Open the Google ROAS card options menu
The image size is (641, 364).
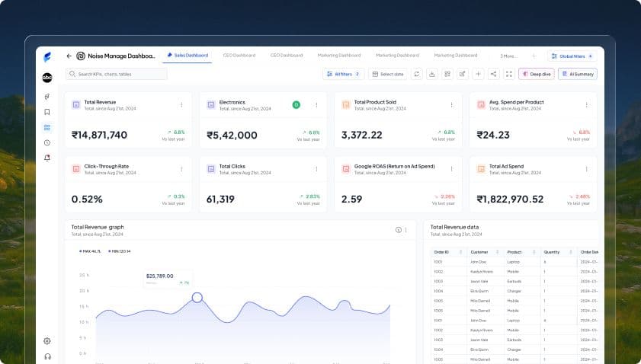(x=451, y=169)
